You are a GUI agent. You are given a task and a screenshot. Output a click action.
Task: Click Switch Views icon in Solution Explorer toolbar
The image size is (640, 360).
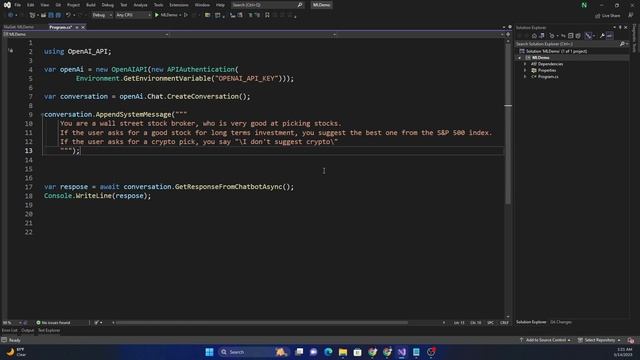(542, 36)
